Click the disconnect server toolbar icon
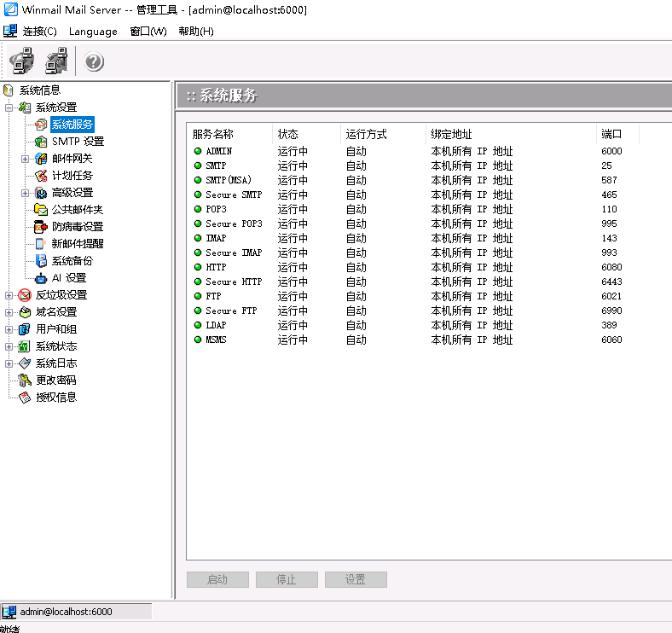Screen dimensions: 672x633 [56, 61]
